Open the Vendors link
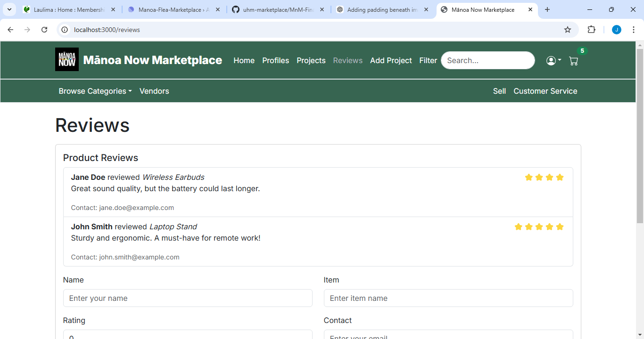The width and height of the screenshot is (644, 339). [x=154, y=91]
